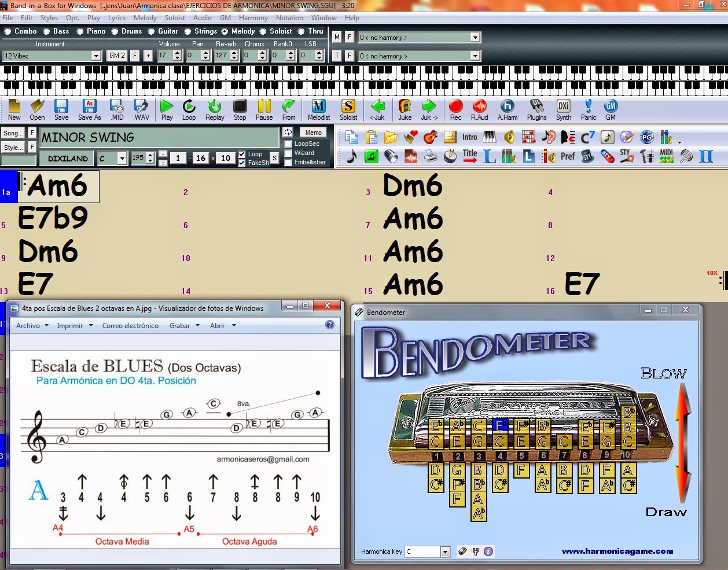Open the Plugins icon

coord(536,109)
